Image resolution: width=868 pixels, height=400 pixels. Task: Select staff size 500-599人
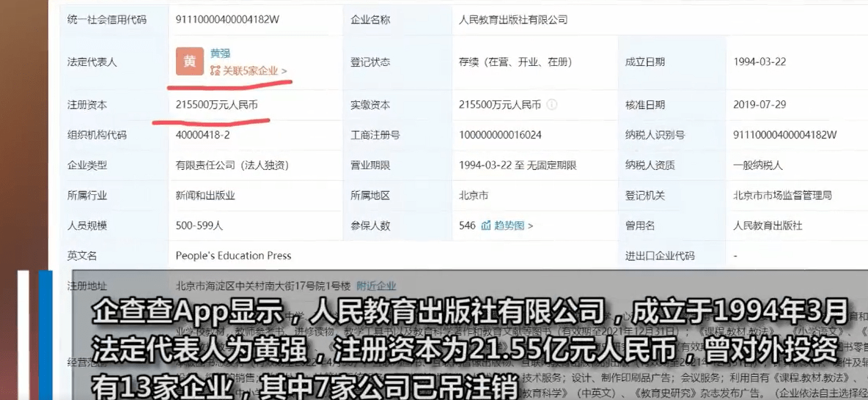tap(199, 226)
